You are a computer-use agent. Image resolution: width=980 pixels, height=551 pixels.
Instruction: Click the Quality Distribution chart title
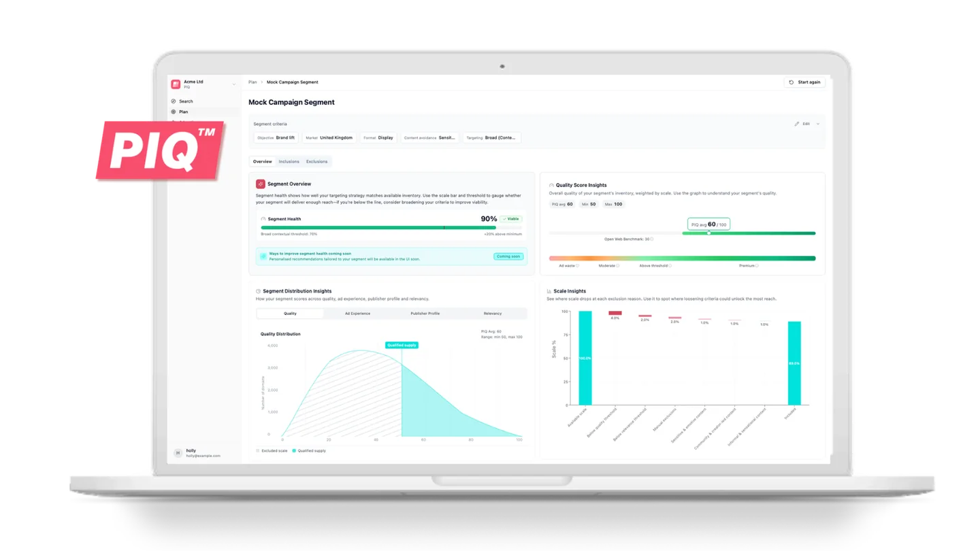coord(280,334)
